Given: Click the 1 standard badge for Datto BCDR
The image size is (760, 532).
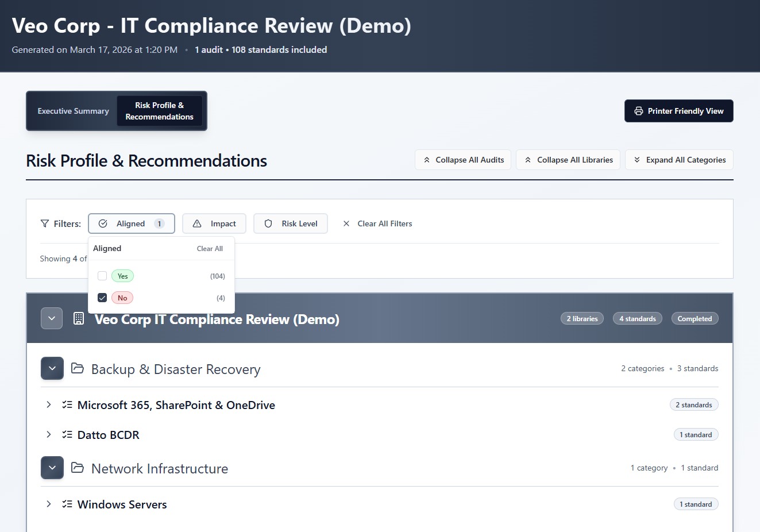Looking at the screenshot, I should click(696, 434).
